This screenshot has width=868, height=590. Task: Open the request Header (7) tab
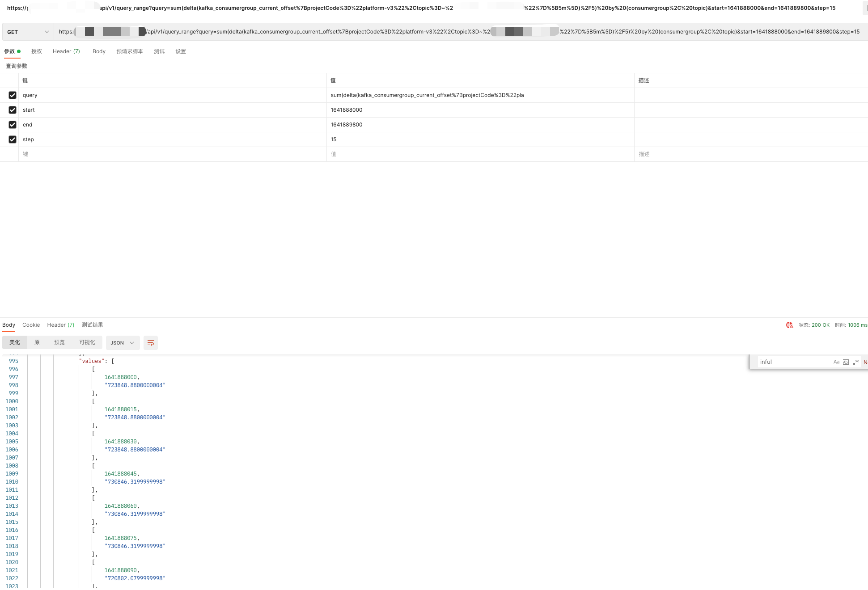(66, 51)
